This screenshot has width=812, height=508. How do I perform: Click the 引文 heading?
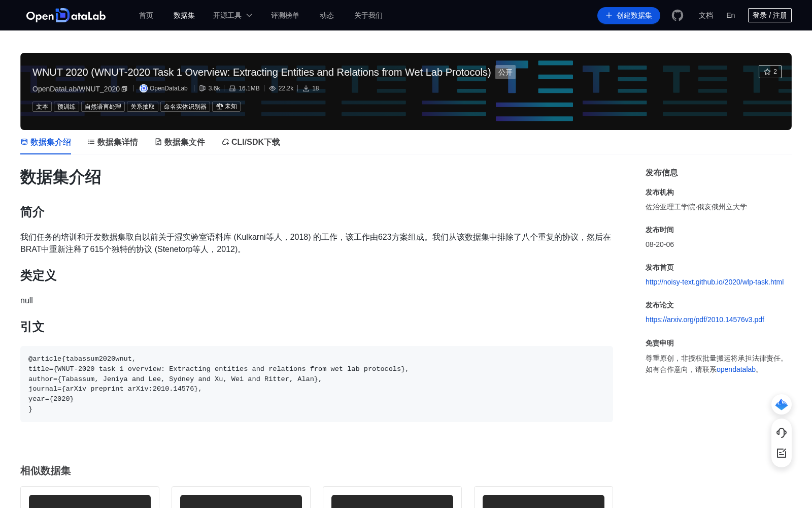click(x=32, y=327)
